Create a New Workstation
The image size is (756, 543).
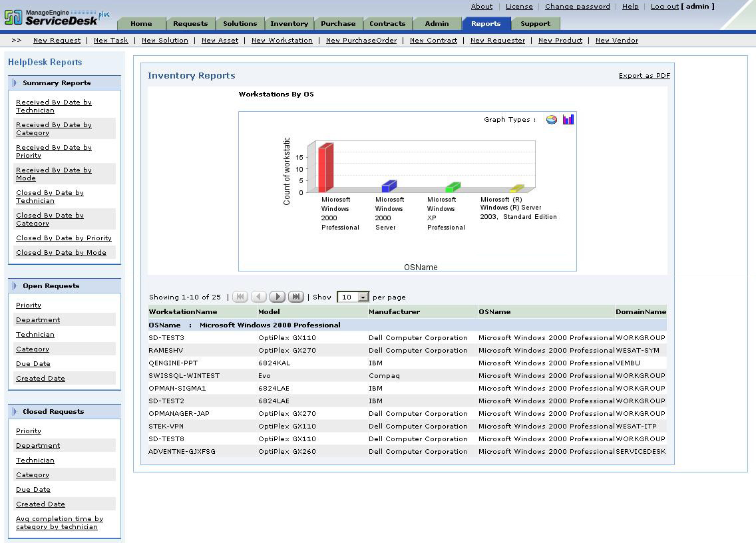282,41
